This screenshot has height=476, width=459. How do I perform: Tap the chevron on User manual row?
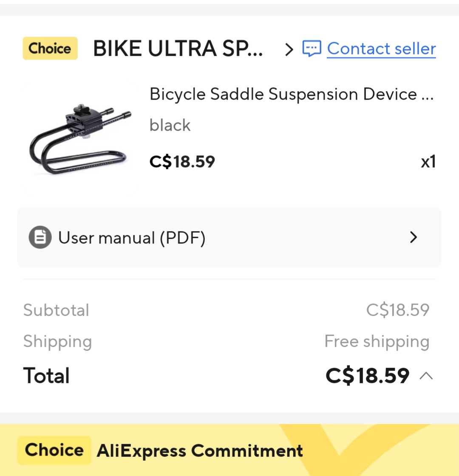tap(413, 237)
